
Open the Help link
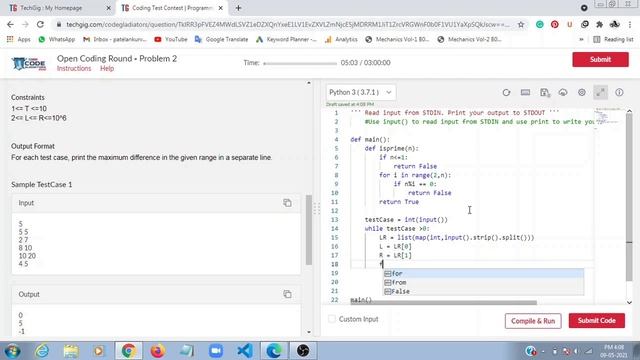pyautogui.click(x=107, y=69)
